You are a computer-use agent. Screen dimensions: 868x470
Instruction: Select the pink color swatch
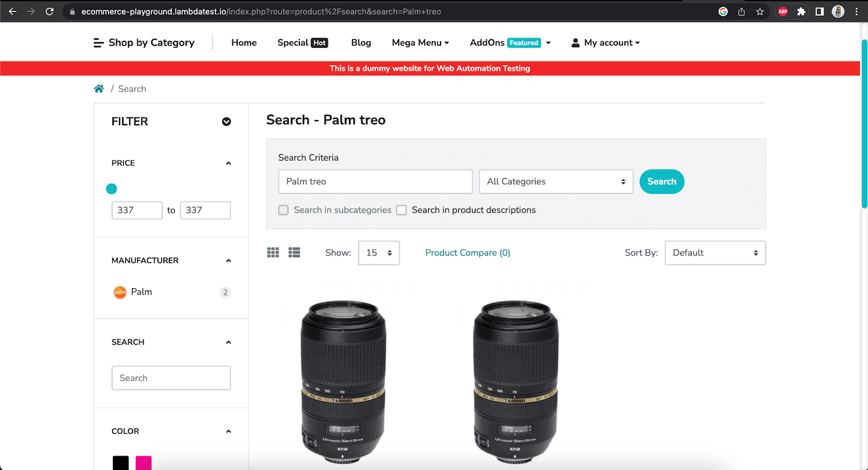(x=144, y=463)
